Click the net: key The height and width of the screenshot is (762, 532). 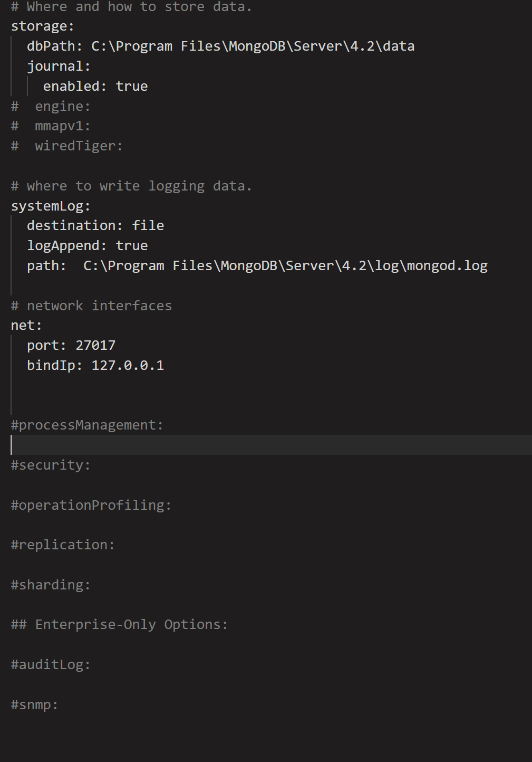tap(26, 326)
